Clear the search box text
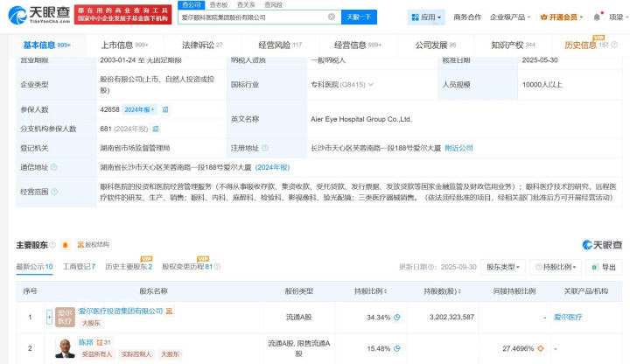 click(331, 17)
